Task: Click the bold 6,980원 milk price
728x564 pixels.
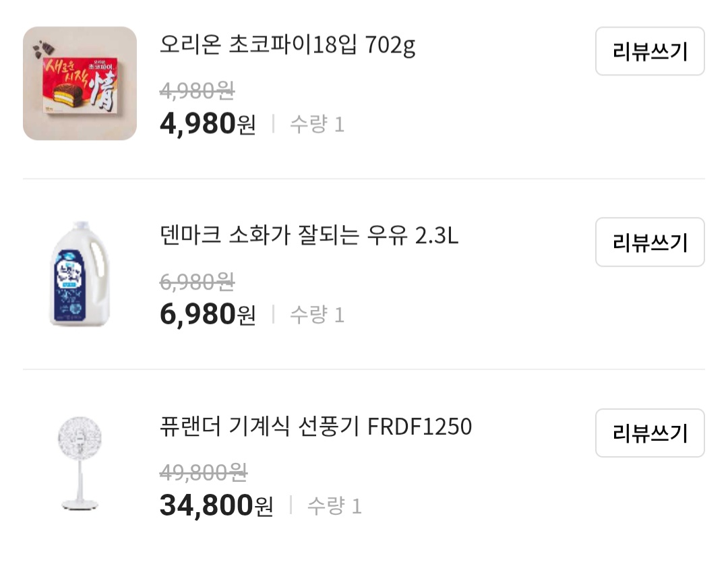Action: point(208,315)
